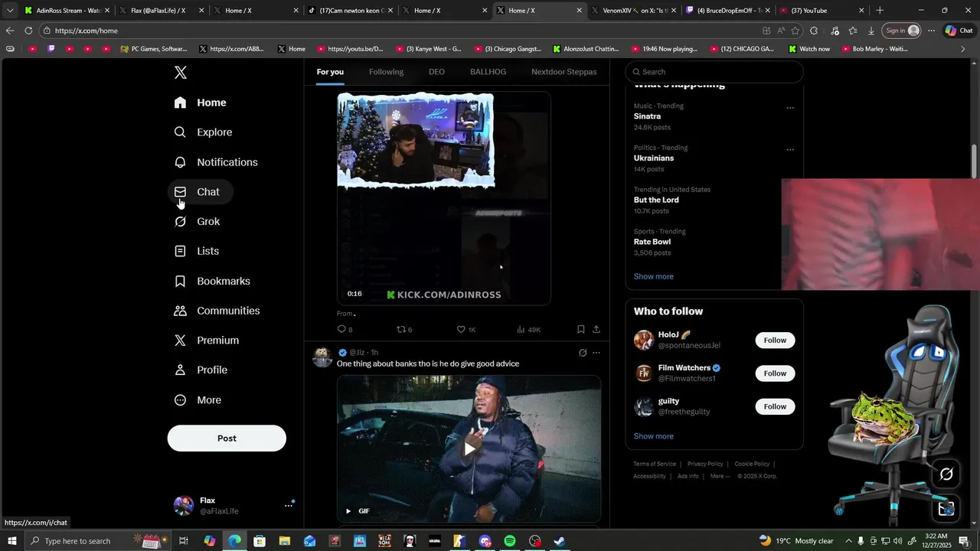The height and width of the screenshot is (551, 980).
Task: Open the Privacy Policy link
Action: coord(705,464)
